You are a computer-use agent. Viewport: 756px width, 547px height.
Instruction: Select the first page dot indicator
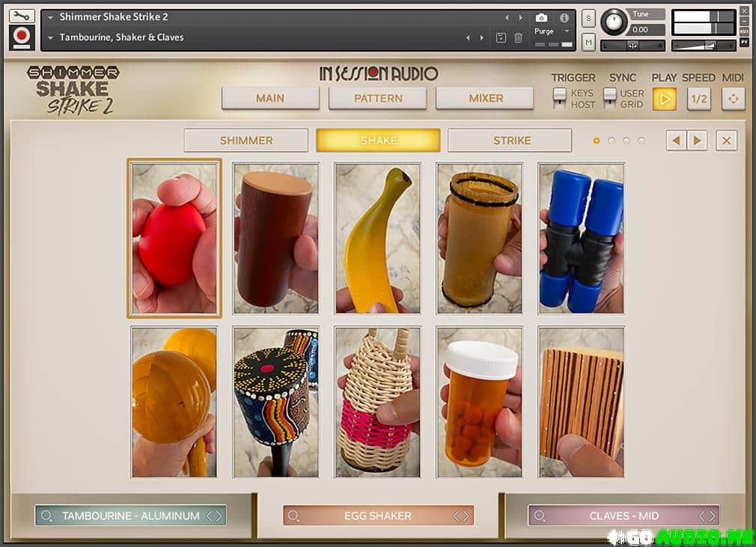tap(597, 141)
